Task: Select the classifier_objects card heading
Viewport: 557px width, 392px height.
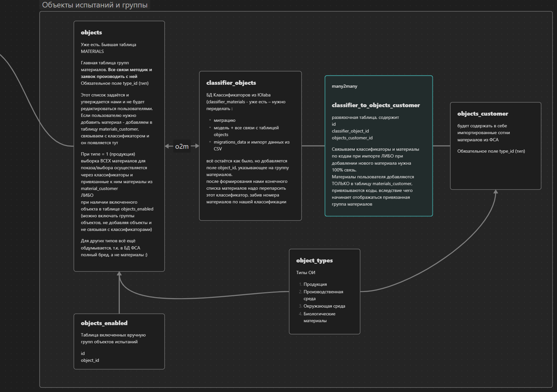Action: coord(231,83)
